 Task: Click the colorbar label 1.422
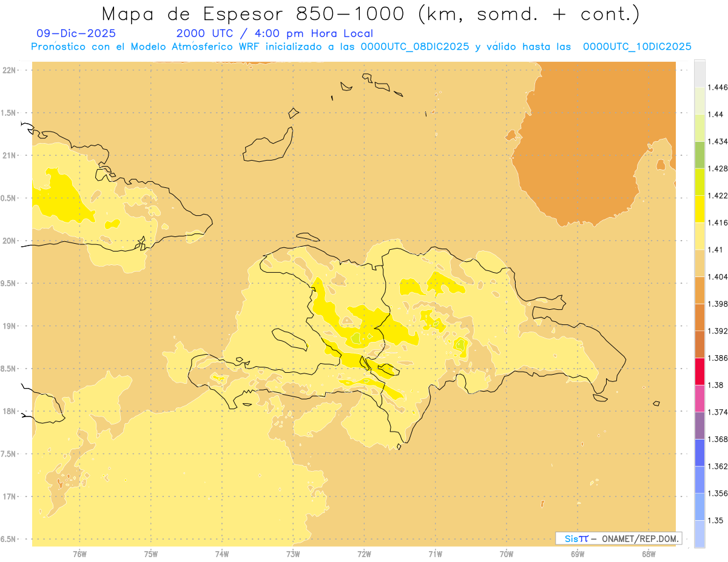click(718, 195)
